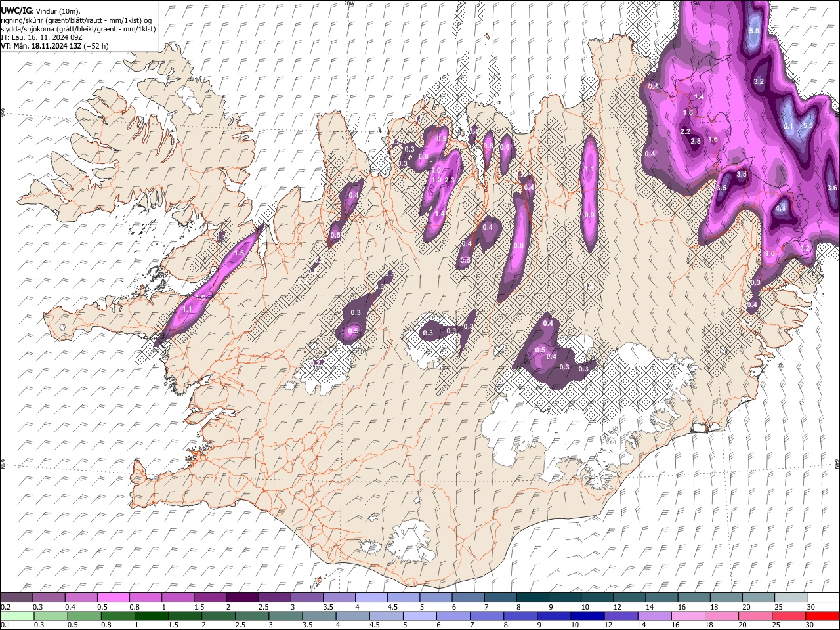Viewport: 840px width, 630px height.
Task: Click the 15W longitude label at the top edge
Action: point(696,3)
